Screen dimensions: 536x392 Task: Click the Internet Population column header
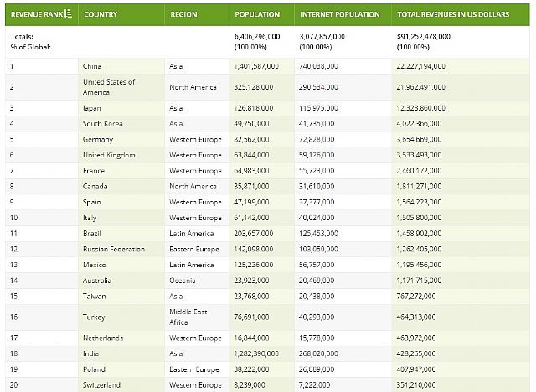point(339,14)
